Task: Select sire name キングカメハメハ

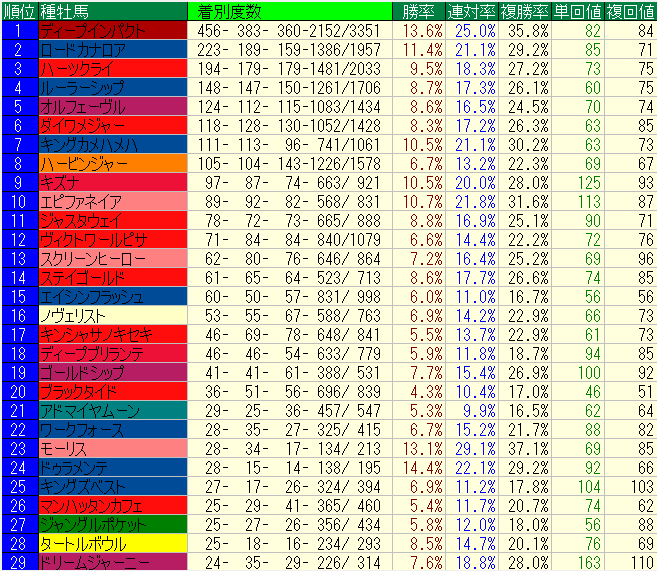Action: click(x=113, y=145)
